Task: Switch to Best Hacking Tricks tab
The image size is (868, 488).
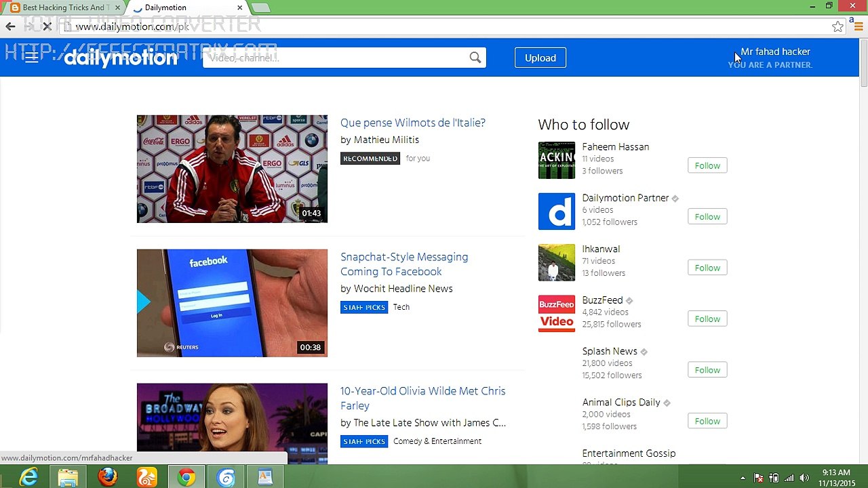Action: pyautogui.click(x=63, y=7)
